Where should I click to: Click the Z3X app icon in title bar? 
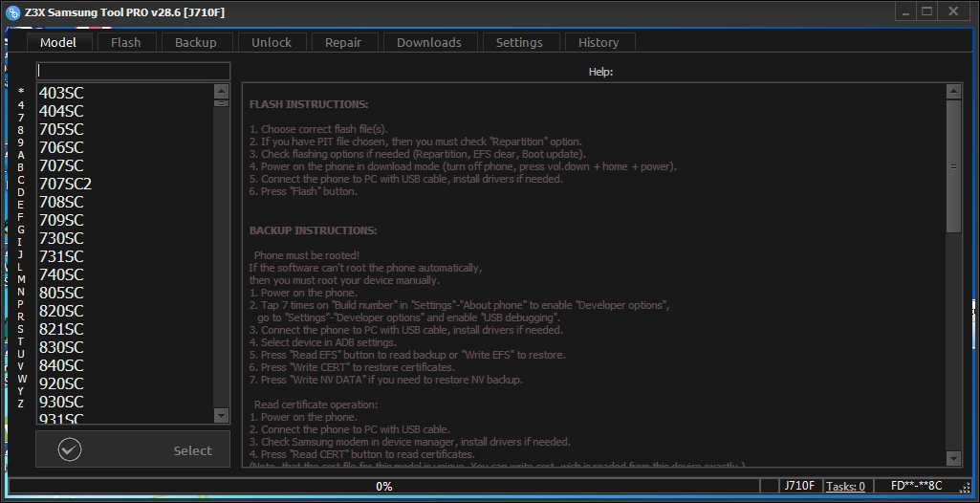click(11, 11)
